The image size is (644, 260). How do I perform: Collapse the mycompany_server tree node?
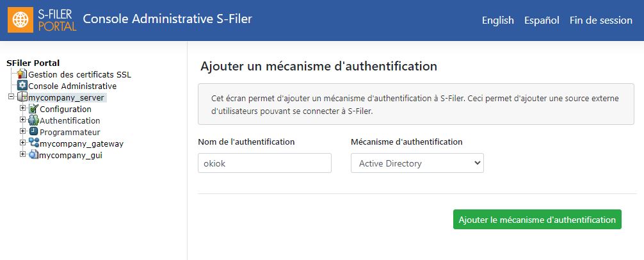coord(11,97)
